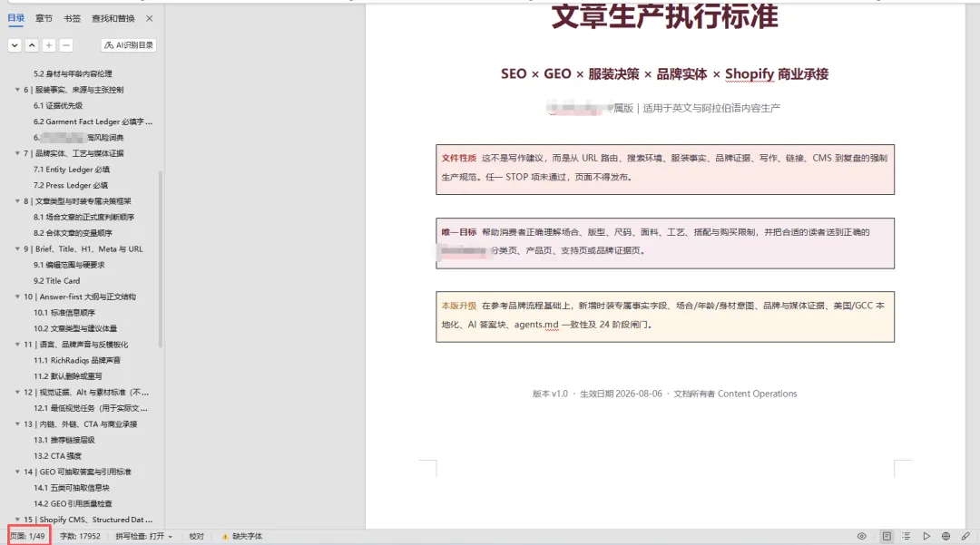
Task: Go to heading 11.2 默认删除或重写
Action: tap(67, 376)
